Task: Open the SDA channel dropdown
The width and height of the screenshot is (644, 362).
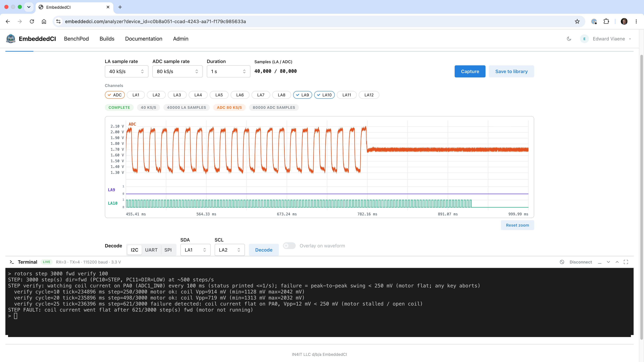Action: 196,250
